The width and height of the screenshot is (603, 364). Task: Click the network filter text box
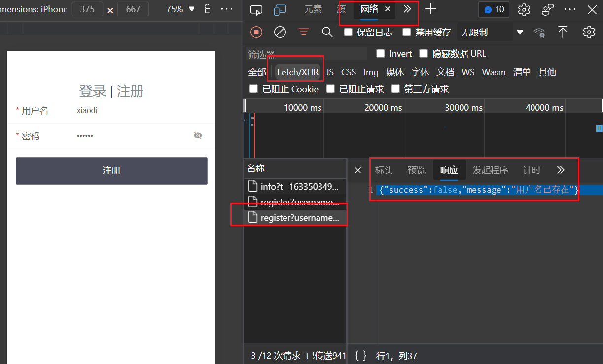306,54
